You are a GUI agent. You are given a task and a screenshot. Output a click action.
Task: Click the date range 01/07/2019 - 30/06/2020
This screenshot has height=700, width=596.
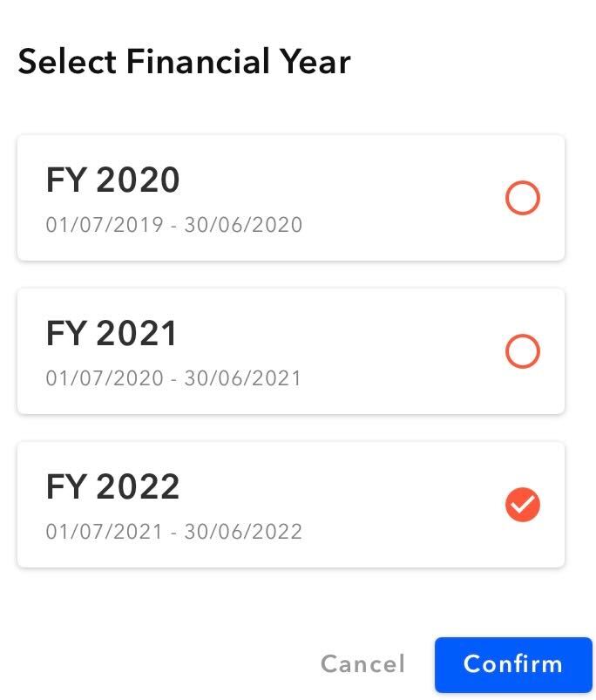(174, 225)
